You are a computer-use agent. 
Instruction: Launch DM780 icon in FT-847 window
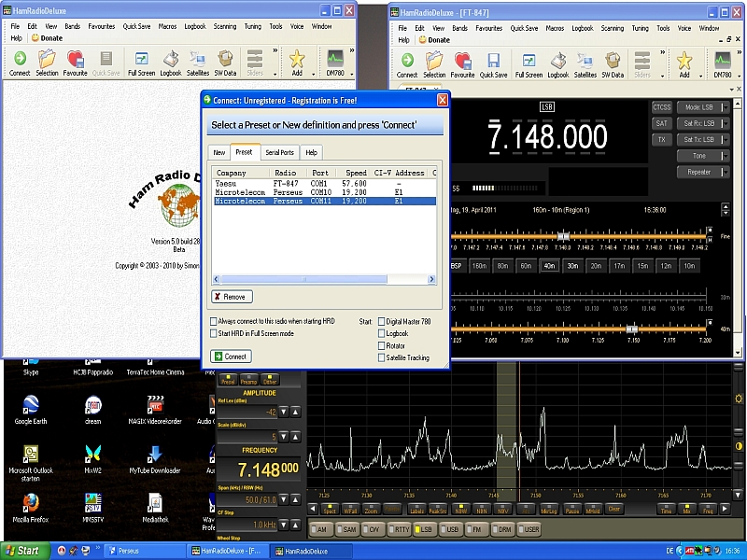pyautogui.click(x=722, y=65)
